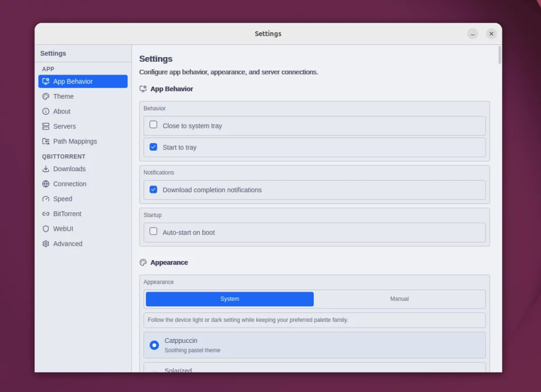Click the WebUI shield icon in sidebar
This screenshot has width=541, height=392.
pyautogui.click(x=45, y=229)
